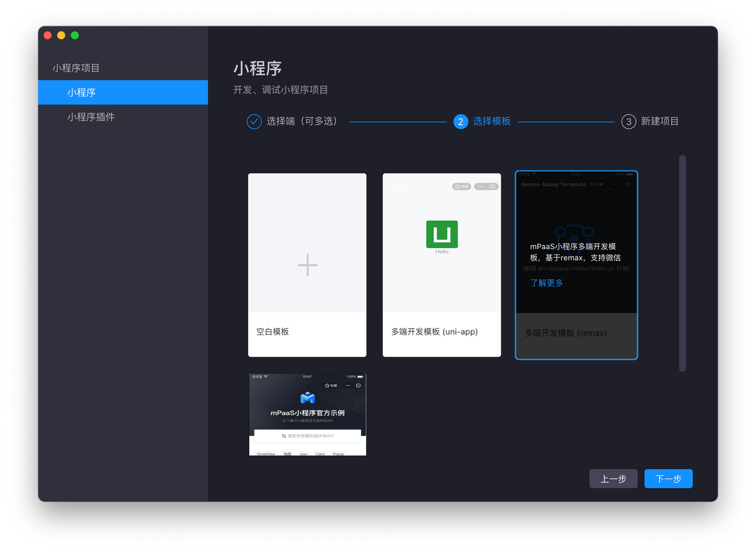This screenshot has width=756, height=552.
Task: Open the 了解更多 link
Action: click(547, 283)
